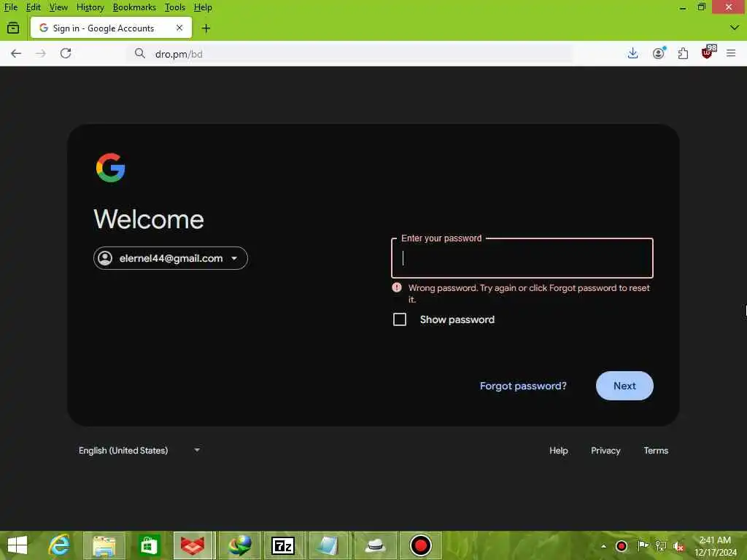747x560 pixels.
Task: Open the Help footer link
Action: tap(558, 451)
